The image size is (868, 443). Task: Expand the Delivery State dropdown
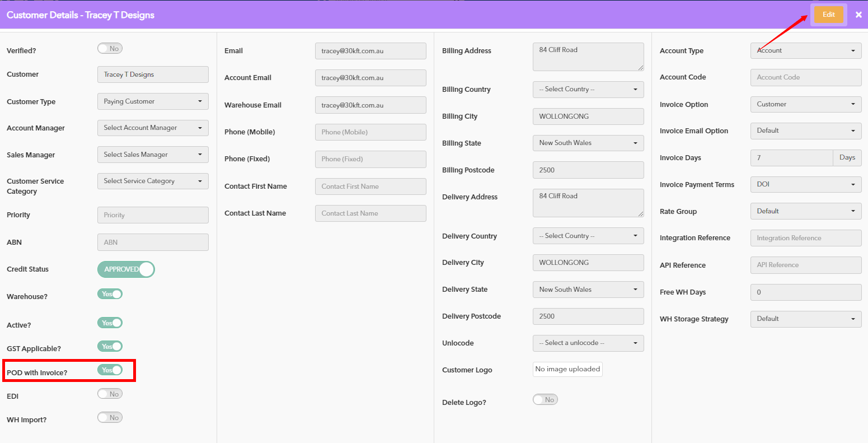pos(588,290)
